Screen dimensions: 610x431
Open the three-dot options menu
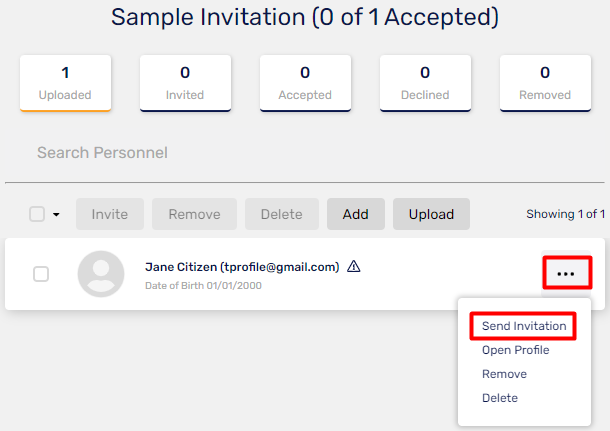coord(566,273)
